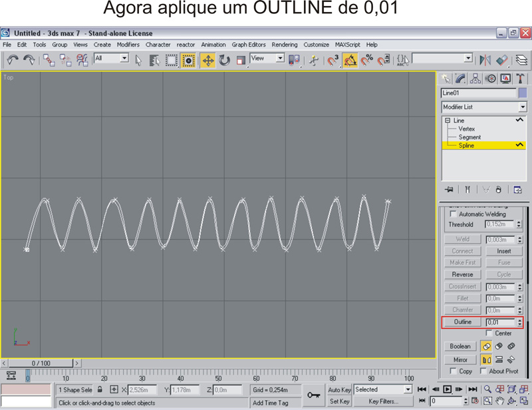Click the Rectangular Selection Region icon
Viewport: 532px width, 410px height.
coord(171,61)
